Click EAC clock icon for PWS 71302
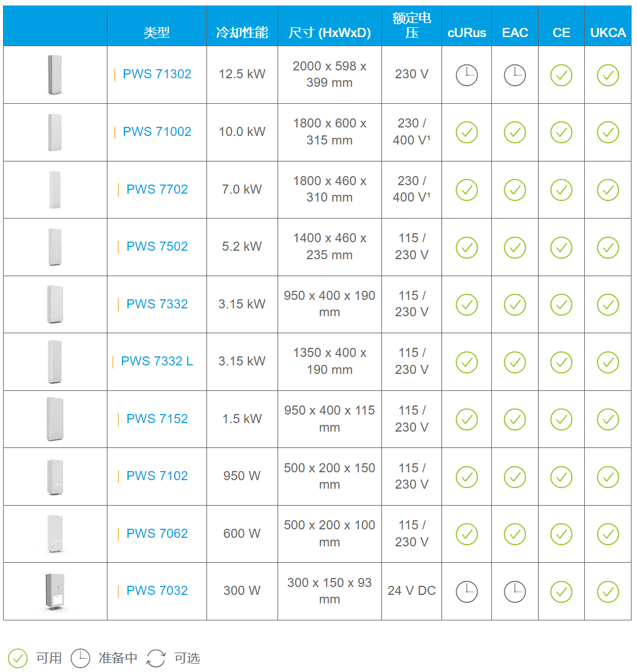Viewport: 637px width, 672px height. pos(514,75)
